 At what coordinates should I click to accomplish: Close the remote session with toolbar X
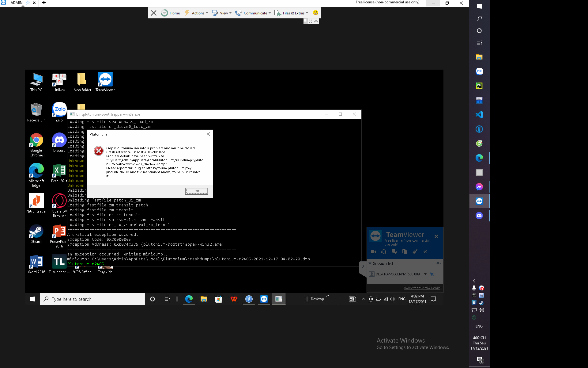[x=154, y=13]
